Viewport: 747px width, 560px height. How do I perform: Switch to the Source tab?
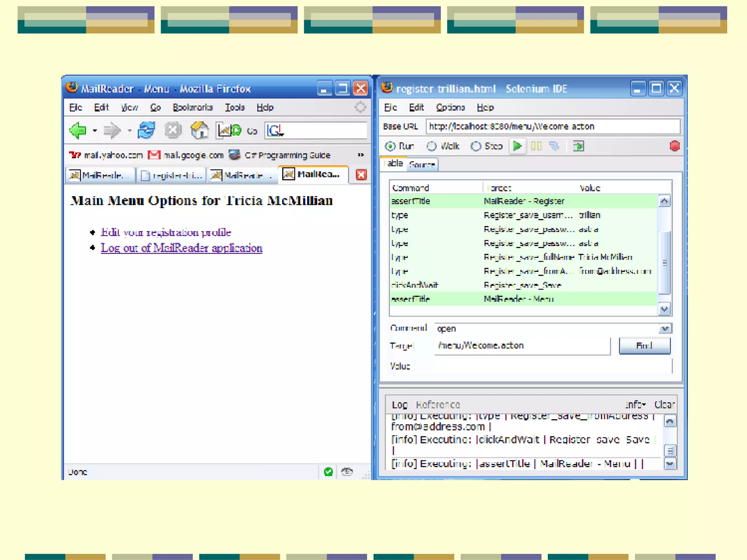click(422, 164)
